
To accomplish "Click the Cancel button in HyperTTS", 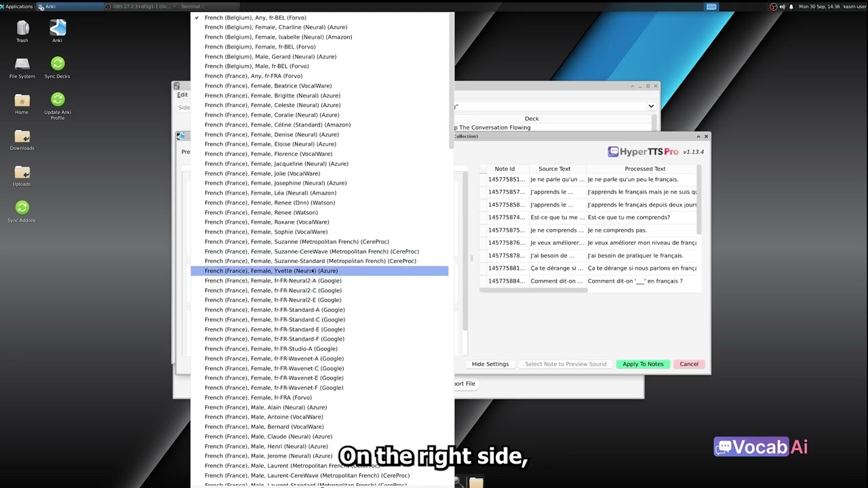I will pyautogui.click(x=689, y=364).
